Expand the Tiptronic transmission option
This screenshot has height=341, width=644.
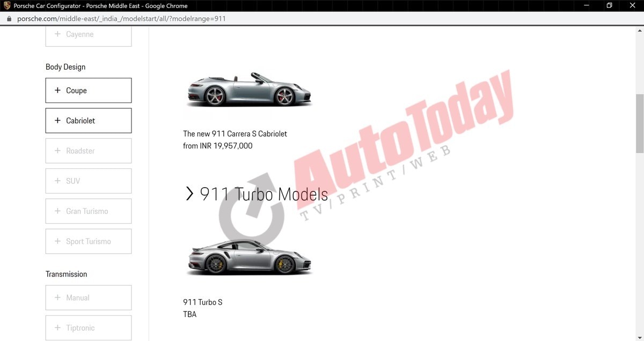point(89,327)
